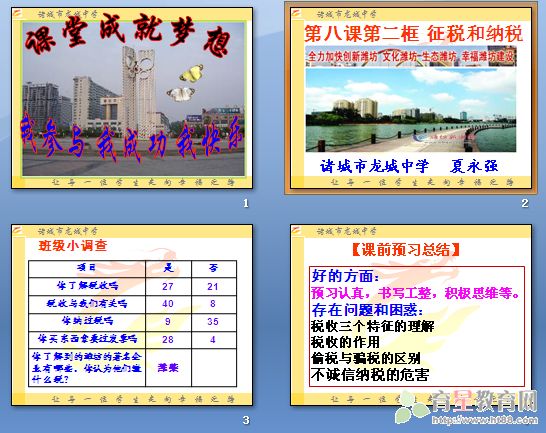This screenshot has height=433, width=546.
Task: Click the school logo icon on slide 3
Action: pos(17,230)
